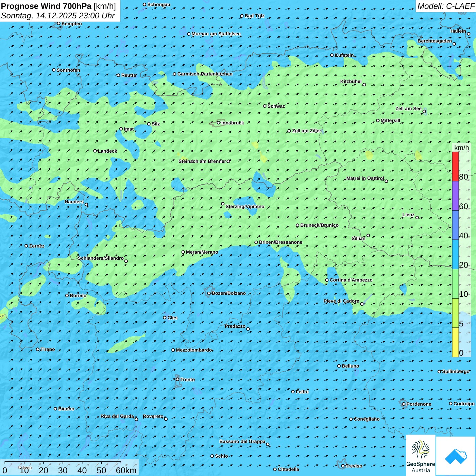Click the Kempten location marker
Image resolution: width=476 pixels, height=476 pixels.
58,23
